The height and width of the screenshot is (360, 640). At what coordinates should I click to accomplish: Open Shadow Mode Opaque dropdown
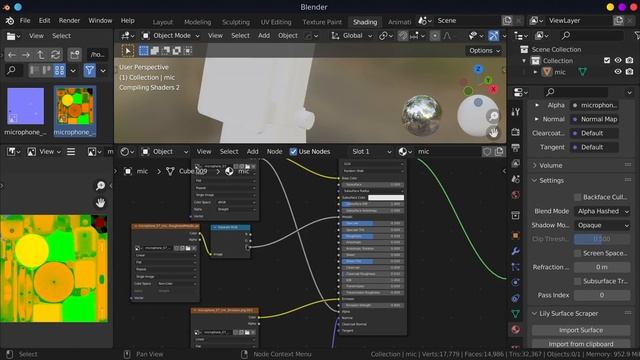coord(602,225)
